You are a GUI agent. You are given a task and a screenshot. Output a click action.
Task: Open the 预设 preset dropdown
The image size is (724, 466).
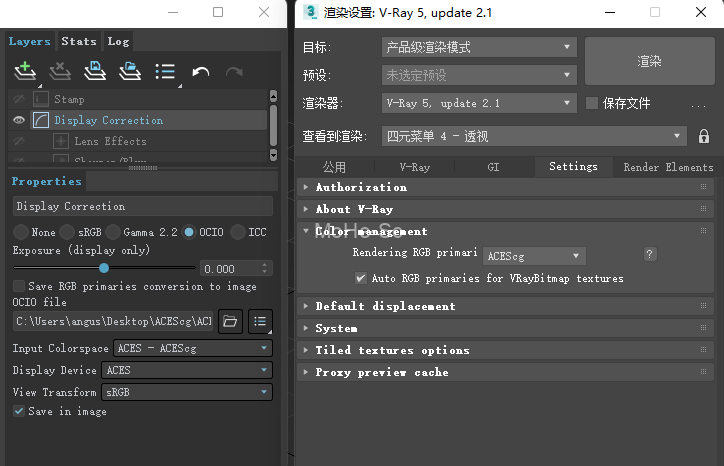coord(479,75)
